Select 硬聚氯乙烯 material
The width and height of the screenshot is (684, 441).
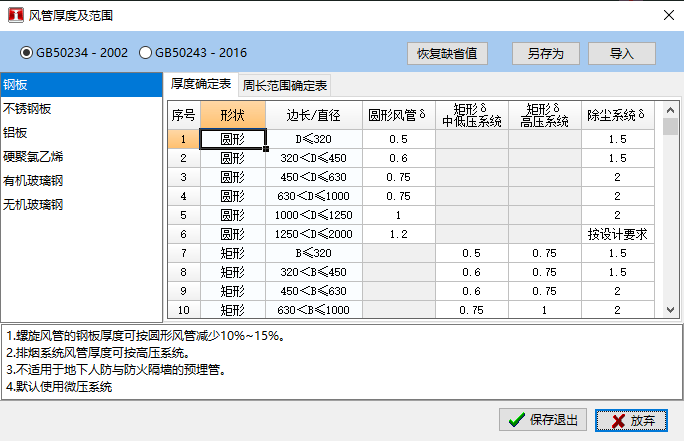34,157
